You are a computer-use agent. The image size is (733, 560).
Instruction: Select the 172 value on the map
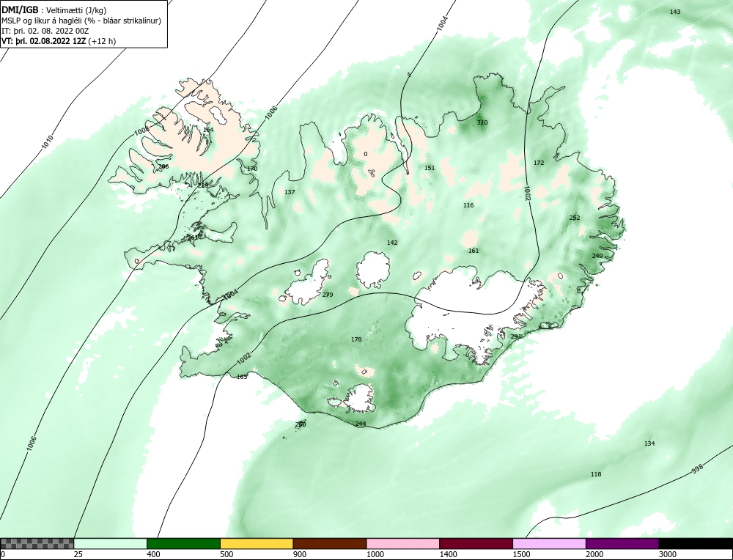539,163
